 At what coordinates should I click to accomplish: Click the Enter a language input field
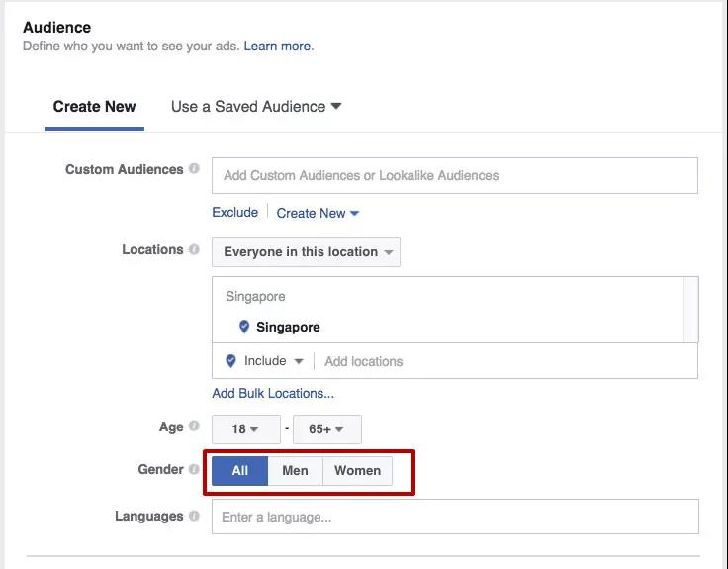(x=455, y=517)
